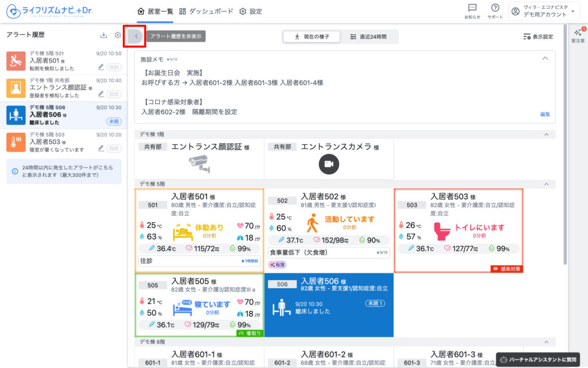
Task: Switch view to 現在の様子
Action: pos(311,37)
